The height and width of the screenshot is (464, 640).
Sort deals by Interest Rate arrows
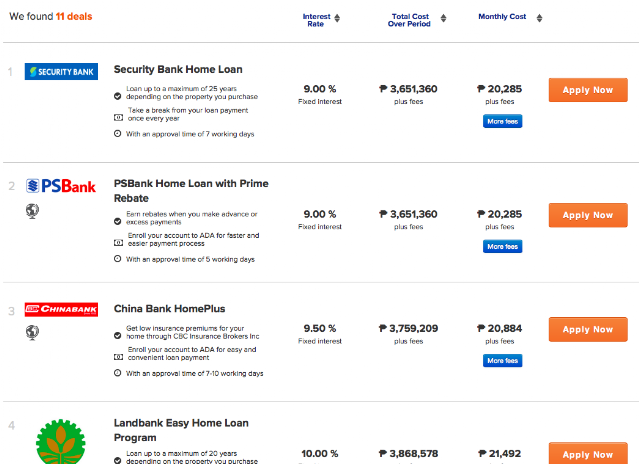click(x=337, y=18)
